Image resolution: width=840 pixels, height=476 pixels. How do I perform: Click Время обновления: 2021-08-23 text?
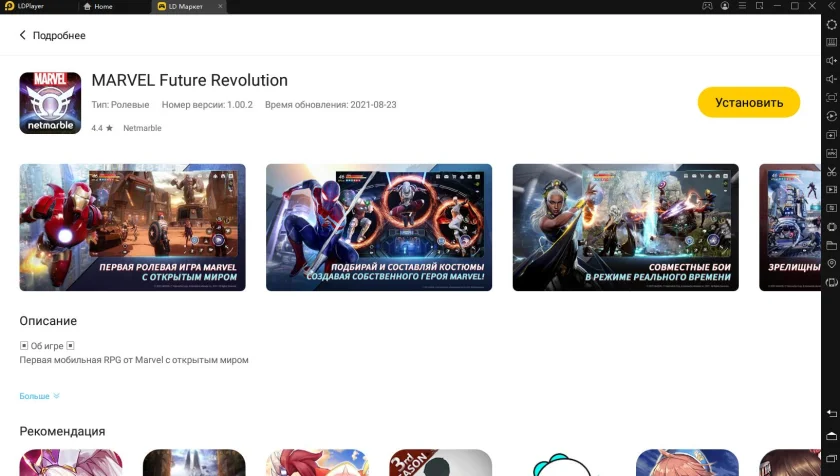point(331,105)
